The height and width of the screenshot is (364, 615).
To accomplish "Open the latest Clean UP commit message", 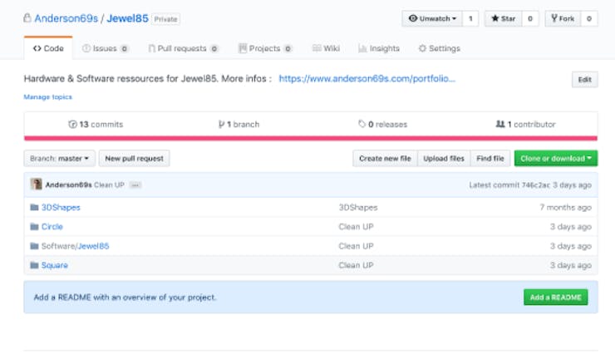I will coord(109,184).
